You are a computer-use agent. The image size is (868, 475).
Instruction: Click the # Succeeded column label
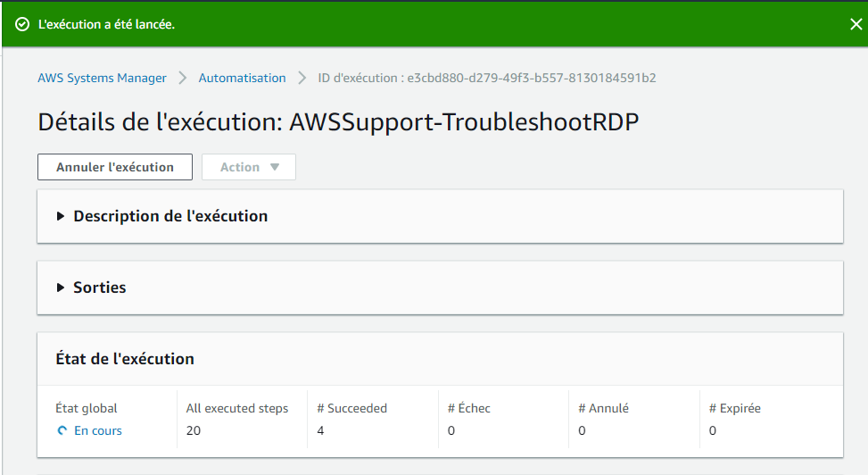352,409
